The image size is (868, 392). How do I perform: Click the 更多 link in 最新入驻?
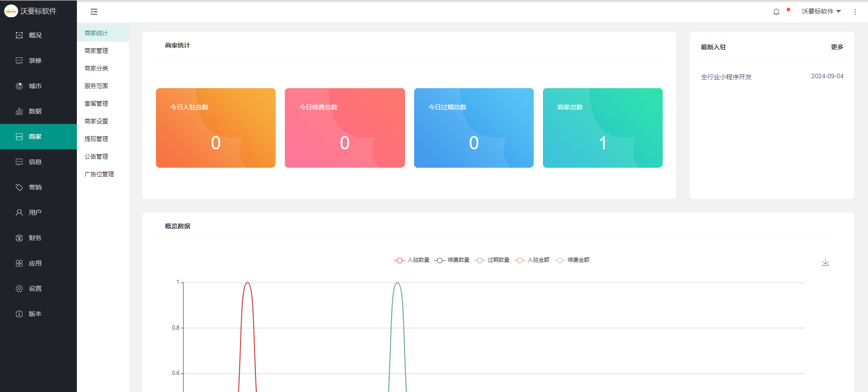pyautogui.click(x=837, y=47)
